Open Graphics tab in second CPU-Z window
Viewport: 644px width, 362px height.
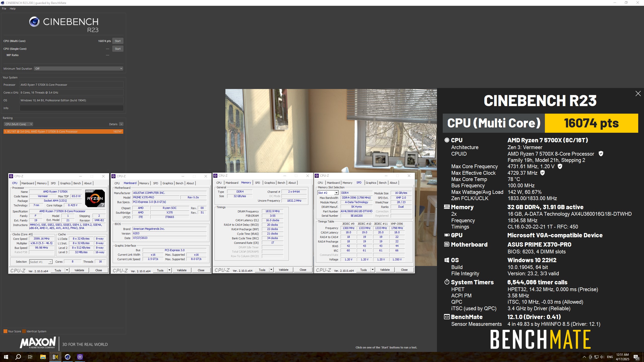click(168, 183)
